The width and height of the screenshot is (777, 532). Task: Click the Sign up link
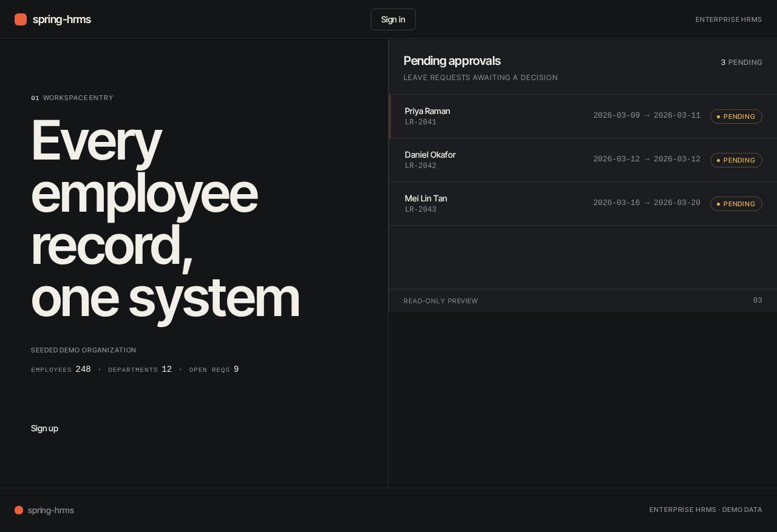(44, 428)
